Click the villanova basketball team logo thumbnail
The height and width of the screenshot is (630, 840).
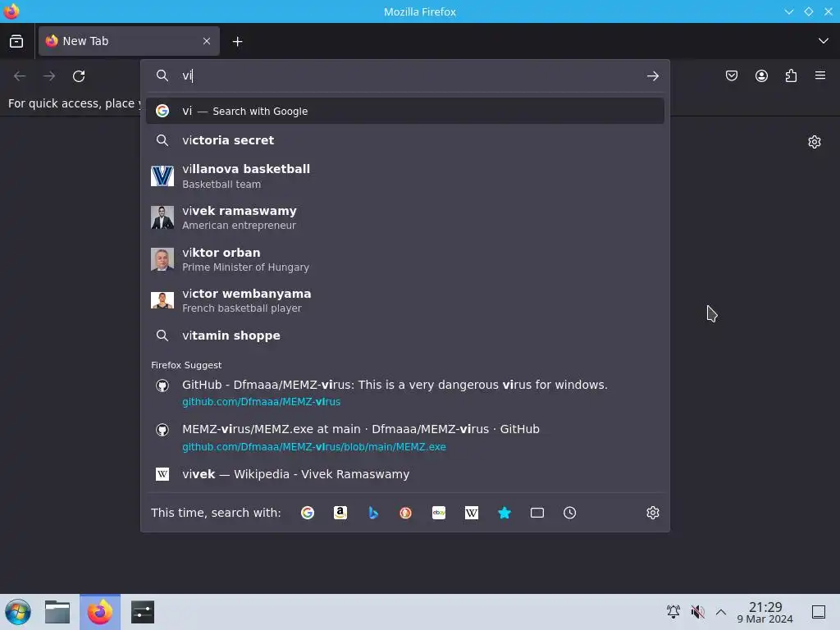tap(162, 176)
